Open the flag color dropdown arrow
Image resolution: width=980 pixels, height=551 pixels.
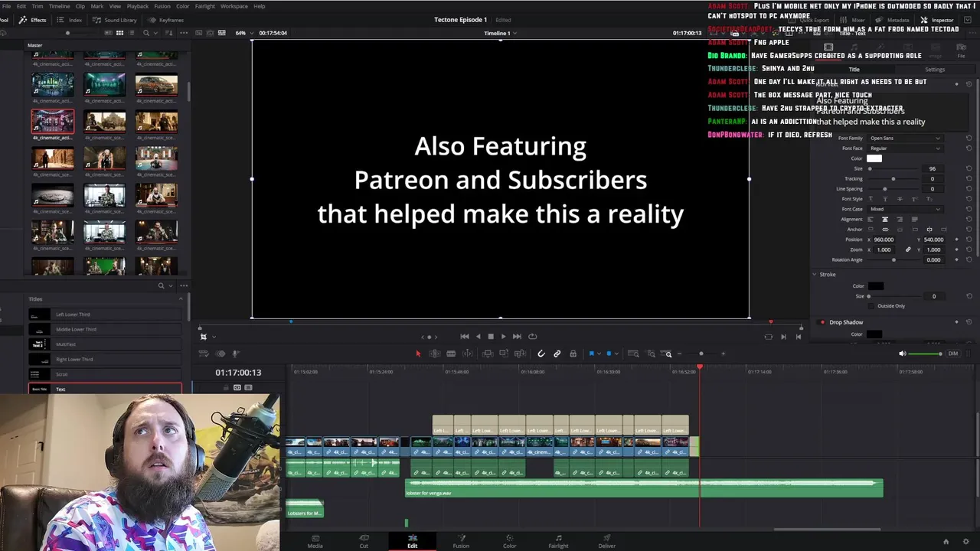[x=599, y=354]
